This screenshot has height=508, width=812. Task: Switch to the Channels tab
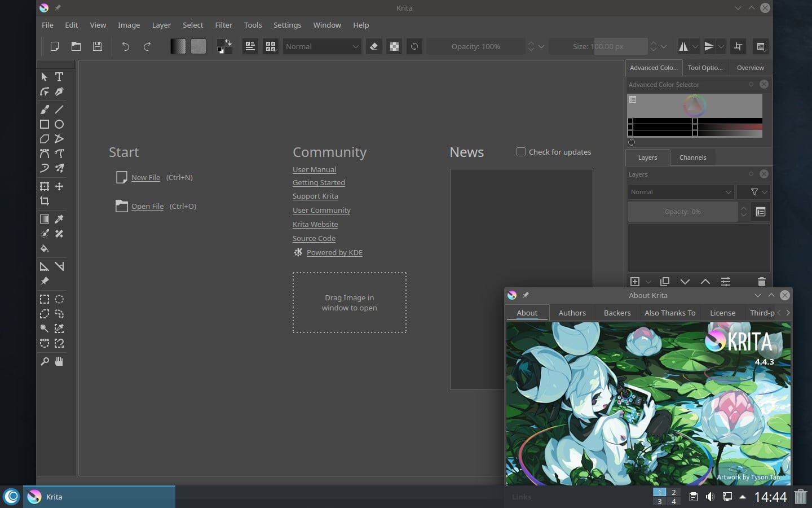point(692,157)
